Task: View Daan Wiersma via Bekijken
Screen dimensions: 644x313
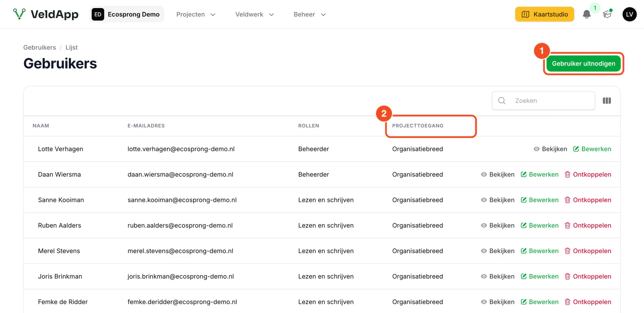Action: pos(497,175)
